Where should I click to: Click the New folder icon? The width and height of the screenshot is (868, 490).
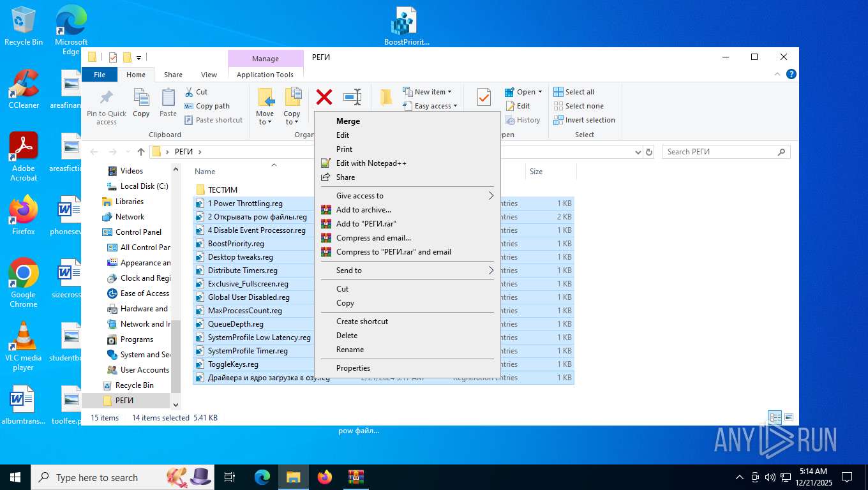tap(386, 97)
